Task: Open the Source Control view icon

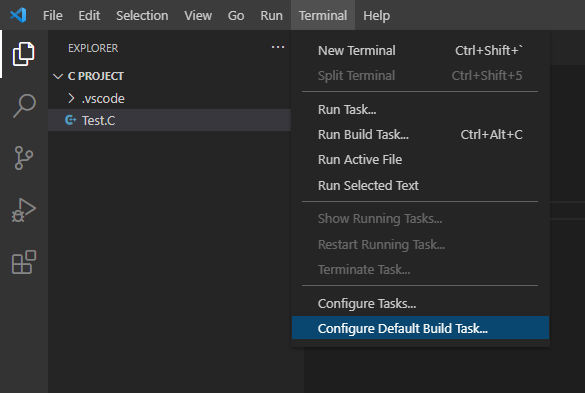Action: pos(24,158)
